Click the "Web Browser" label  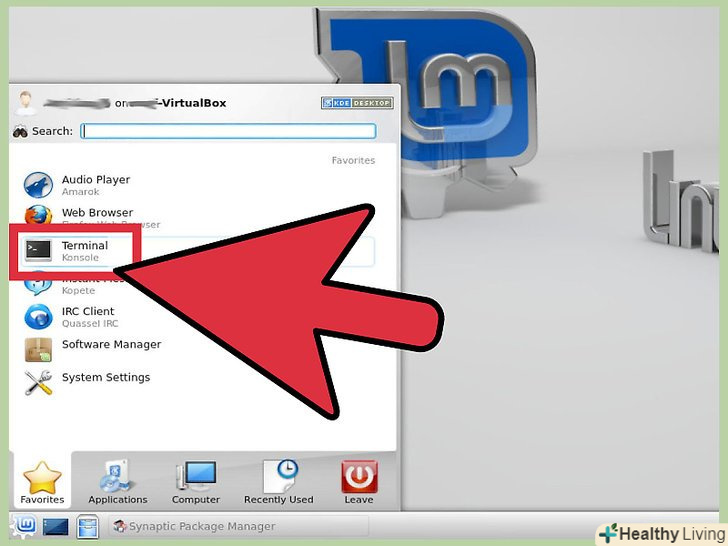(98, 213)
